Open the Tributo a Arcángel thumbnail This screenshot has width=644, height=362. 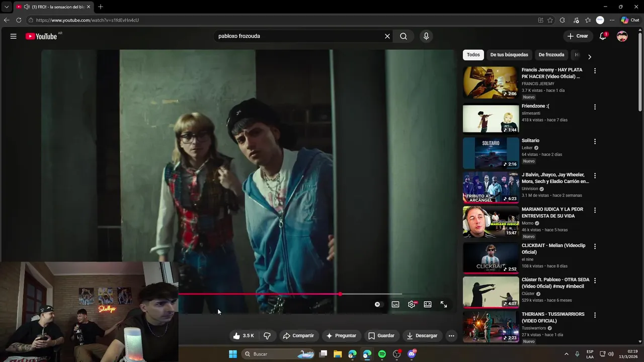(x=491, y=187)
